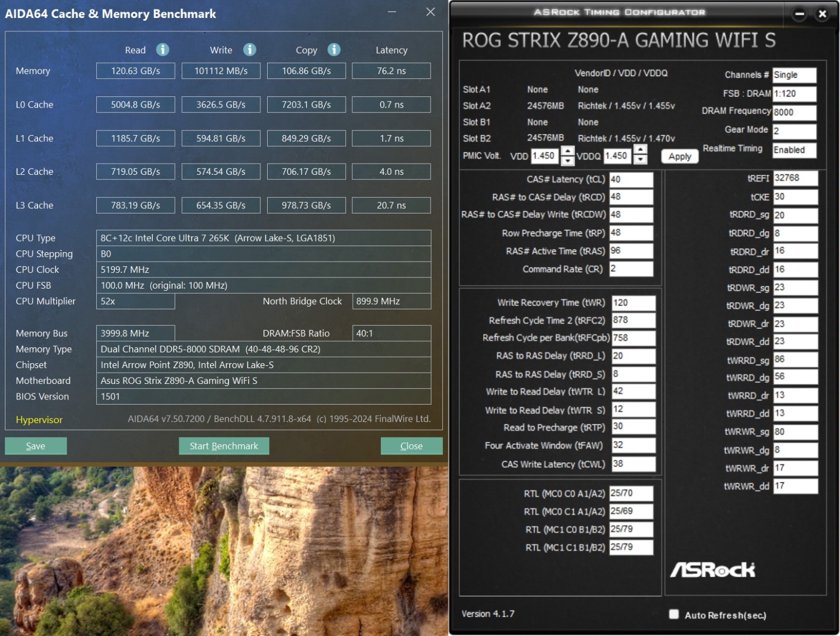
Task: Select the tWTR_L value field
Action: tap(633, 391)
